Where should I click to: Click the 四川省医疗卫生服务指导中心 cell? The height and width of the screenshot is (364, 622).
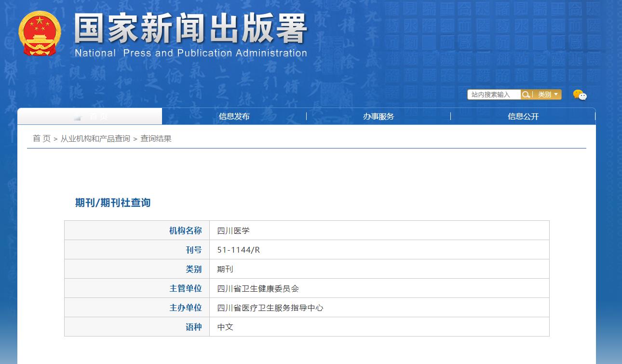[x=270, y=308]
